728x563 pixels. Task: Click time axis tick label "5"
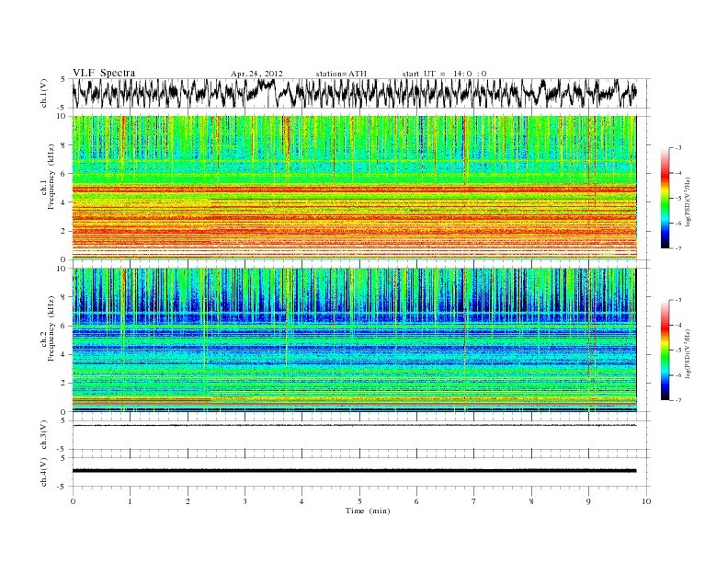click(359, 501)
